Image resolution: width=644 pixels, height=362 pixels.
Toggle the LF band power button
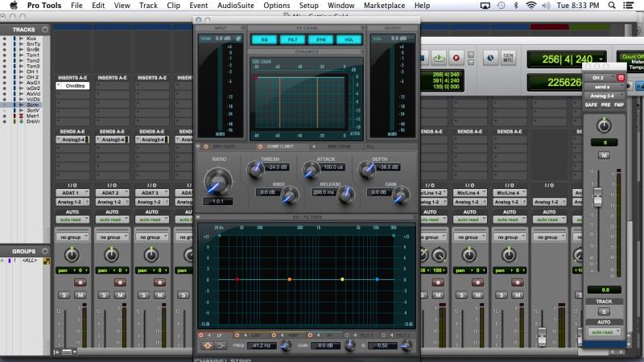coord(200,335)
